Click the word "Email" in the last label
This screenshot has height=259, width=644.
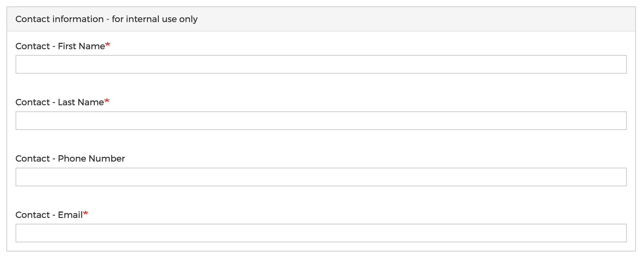(70, 215)
